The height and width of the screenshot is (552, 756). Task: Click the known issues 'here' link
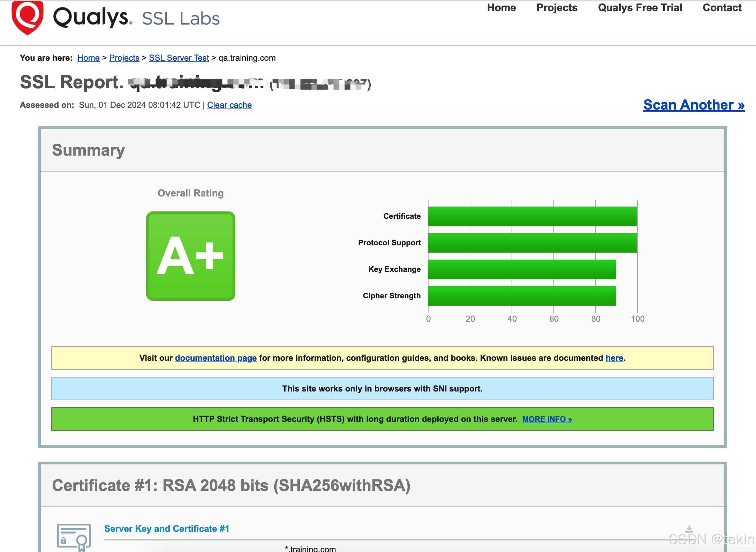[614, 358]
